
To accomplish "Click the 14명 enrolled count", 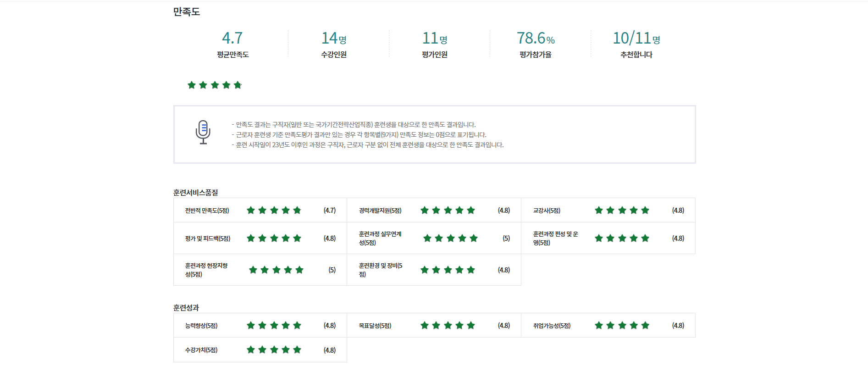I will 334,38.
